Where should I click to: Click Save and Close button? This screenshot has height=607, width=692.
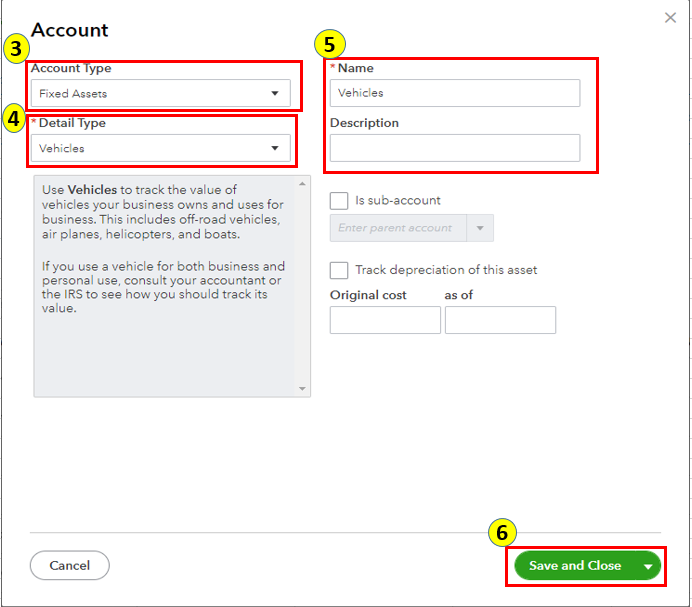tap(575, 566)
